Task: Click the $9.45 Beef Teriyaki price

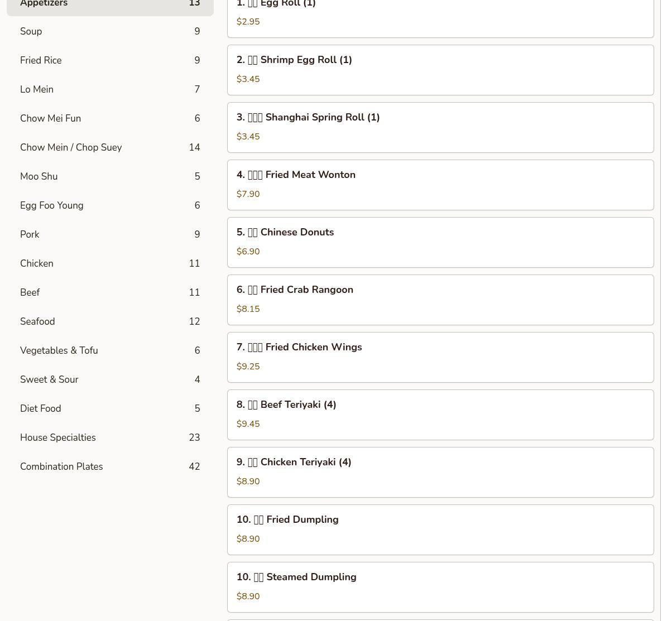Action: 248,424
